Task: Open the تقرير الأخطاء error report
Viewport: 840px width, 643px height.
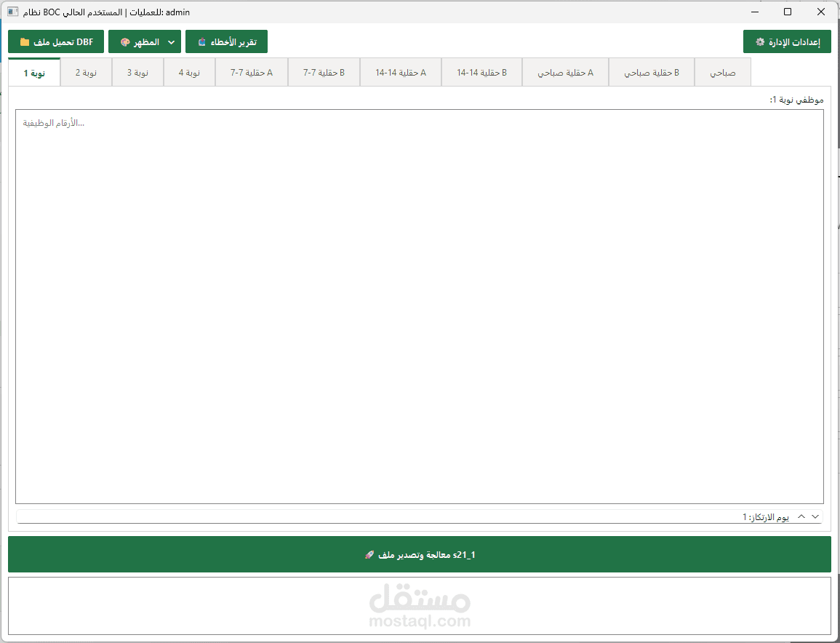Action: (x=226, y=41)
